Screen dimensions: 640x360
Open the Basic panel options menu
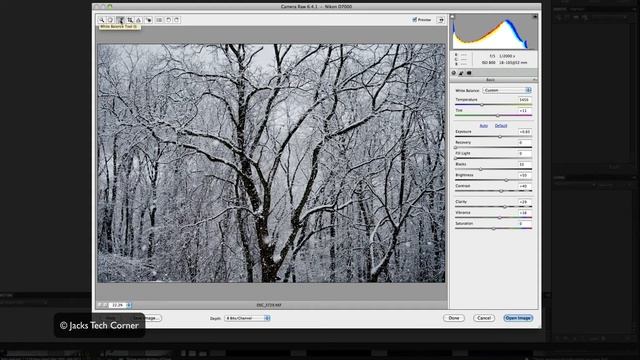pyautogui.click(x=535, y=80)
